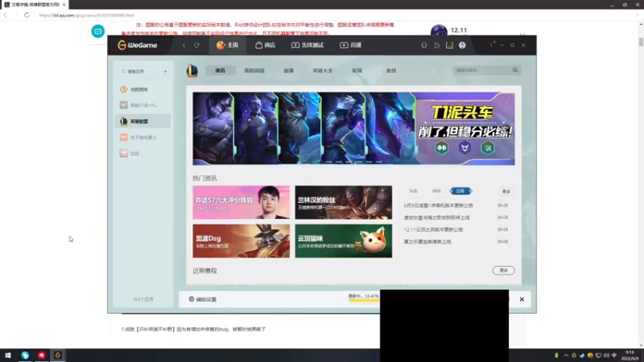
Task: Switch to the 查找 sub-tab
Action: click(x=391, y=71)
